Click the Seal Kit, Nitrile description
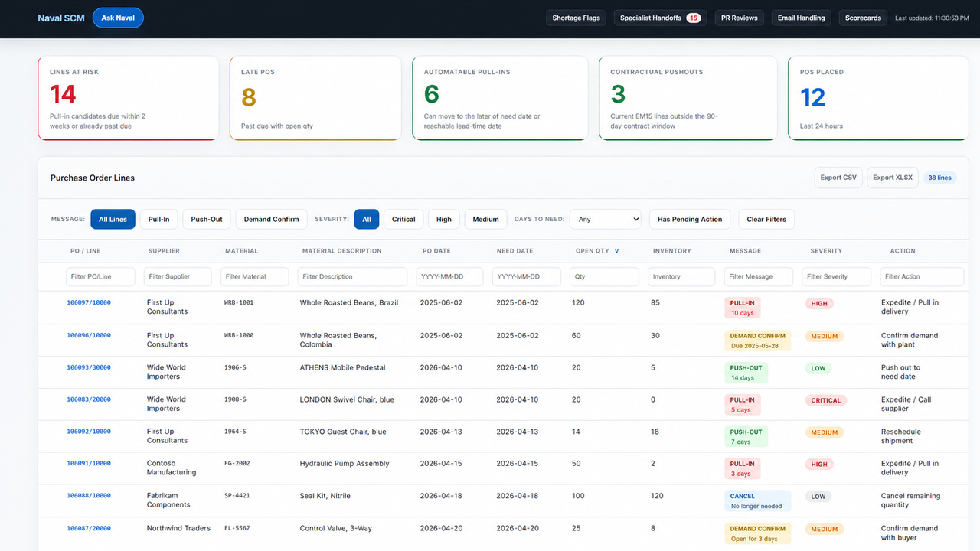The image size is (980, 551). coord(325,496)
